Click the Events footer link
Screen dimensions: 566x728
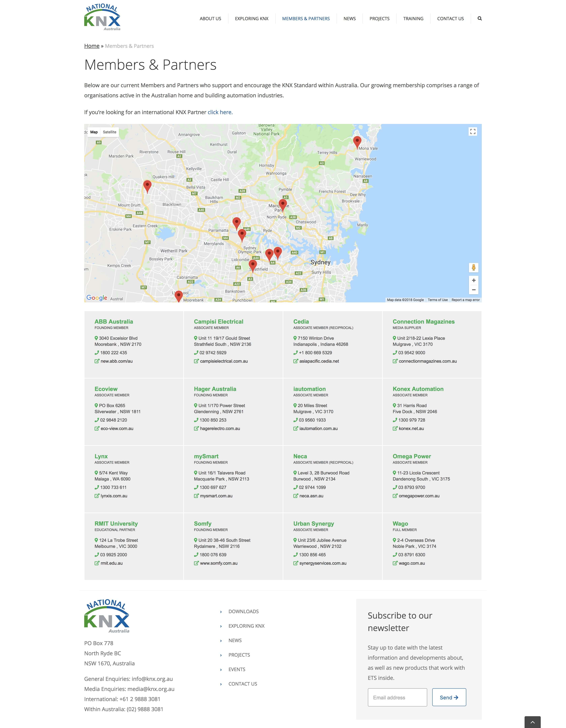(x=237, y=669)
